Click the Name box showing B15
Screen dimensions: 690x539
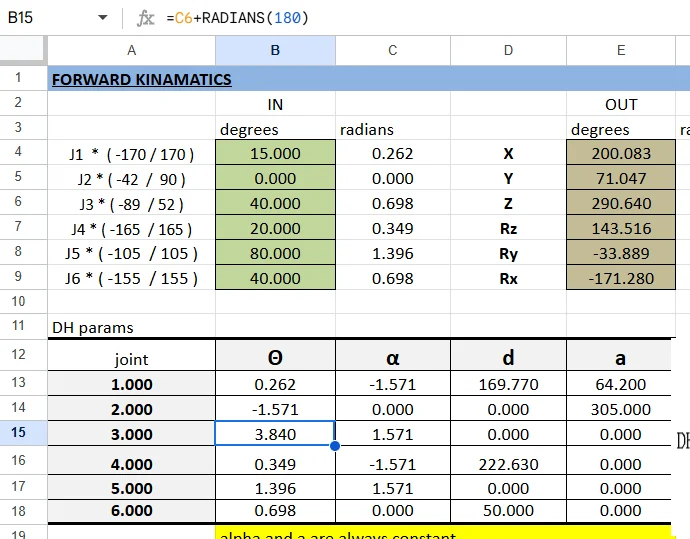click(20, 18)
